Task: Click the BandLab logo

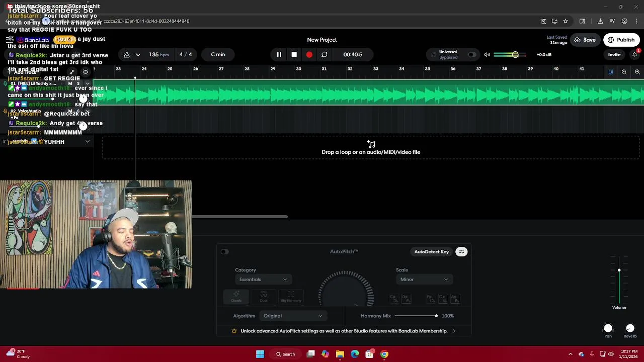Action: [x=33, y=40]
